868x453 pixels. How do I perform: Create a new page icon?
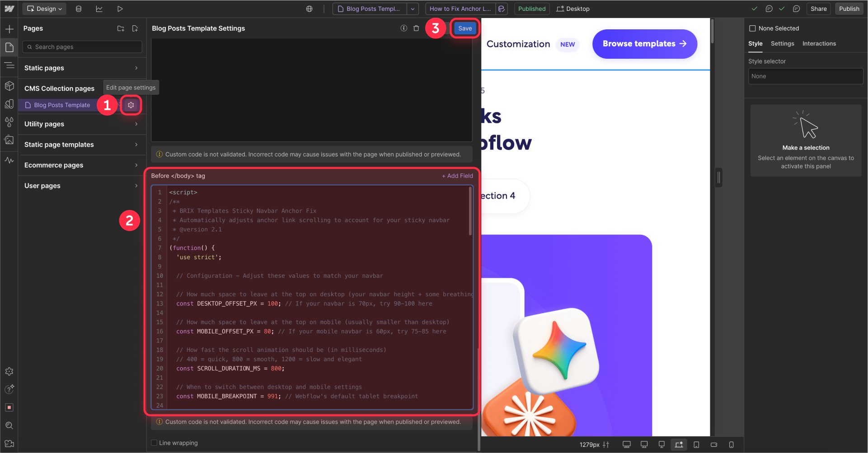pyautogui.click(x=135, y=28)
